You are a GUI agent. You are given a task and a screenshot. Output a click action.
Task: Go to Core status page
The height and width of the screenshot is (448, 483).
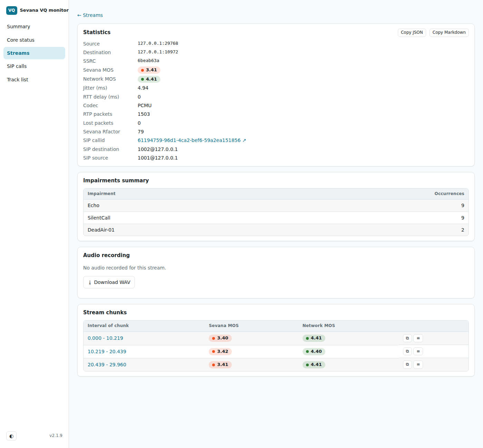click(34, 40)
